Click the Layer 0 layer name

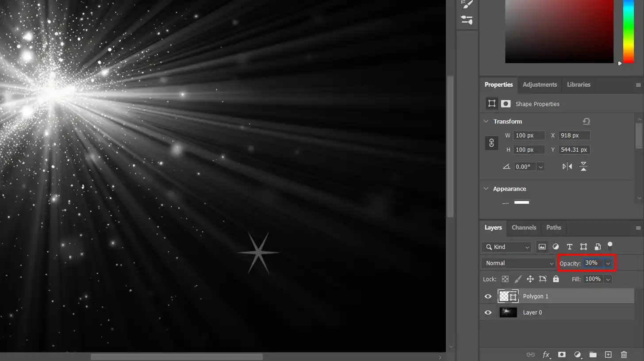532,312
